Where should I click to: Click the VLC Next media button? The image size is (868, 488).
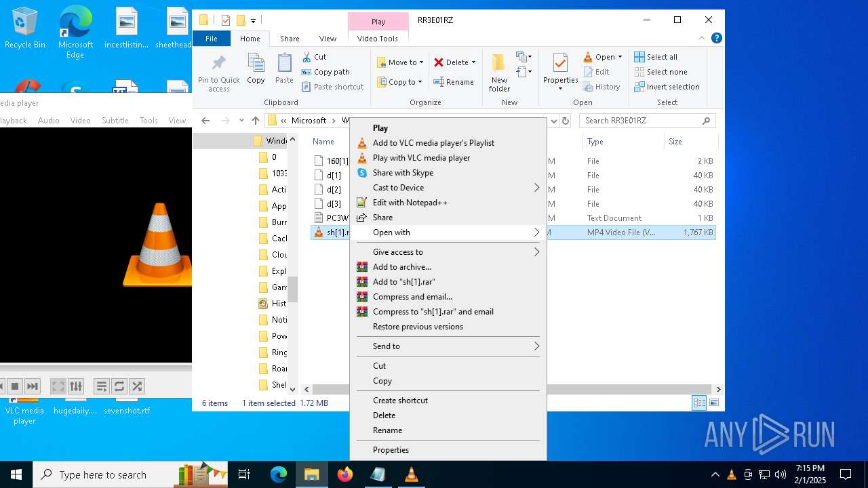[33, 386]
